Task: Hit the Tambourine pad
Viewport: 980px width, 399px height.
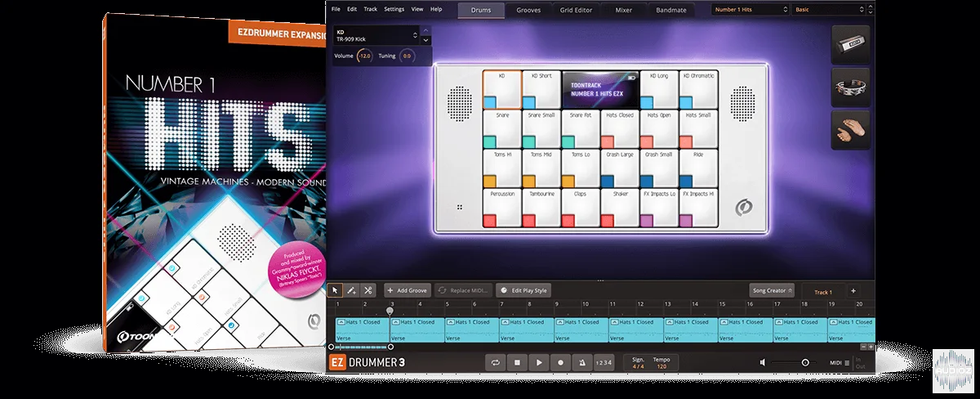Action: tap(541, 208)
